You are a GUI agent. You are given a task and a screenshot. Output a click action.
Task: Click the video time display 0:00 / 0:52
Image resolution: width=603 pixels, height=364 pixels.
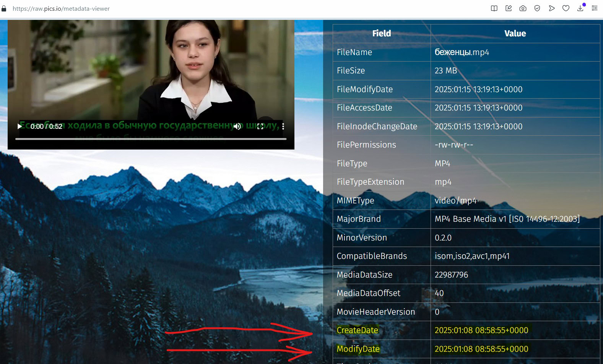click(x=46, y=127)
